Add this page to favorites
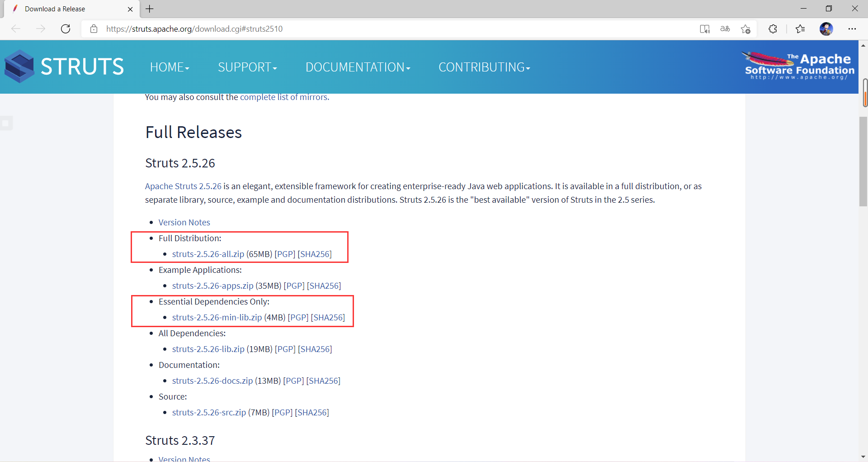Image resolution: width=868 pixels, height=462 pixels. 746,29
